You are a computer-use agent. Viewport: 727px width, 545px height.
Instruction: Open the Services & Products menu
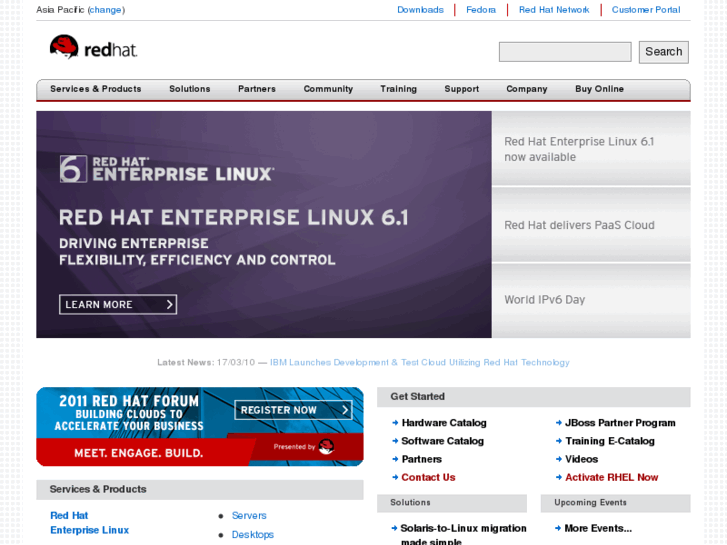(x=96, y=89)
